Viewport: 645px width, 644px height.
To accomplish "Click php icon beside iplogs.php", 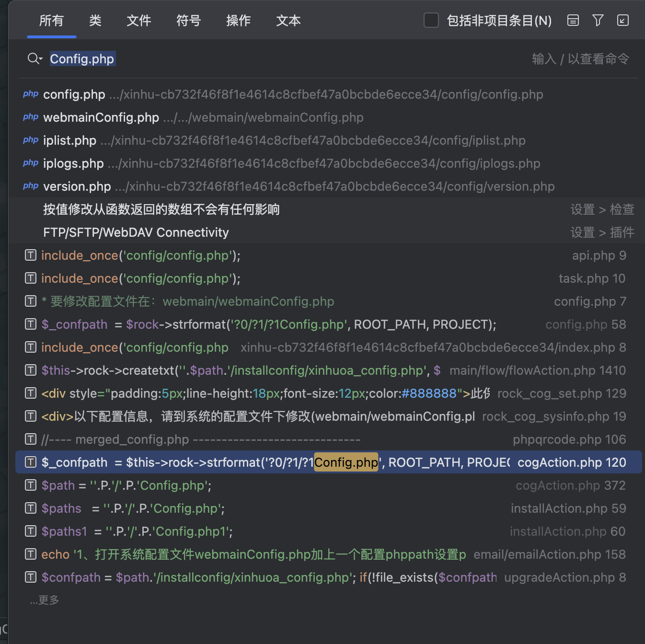I will (31, 163).
